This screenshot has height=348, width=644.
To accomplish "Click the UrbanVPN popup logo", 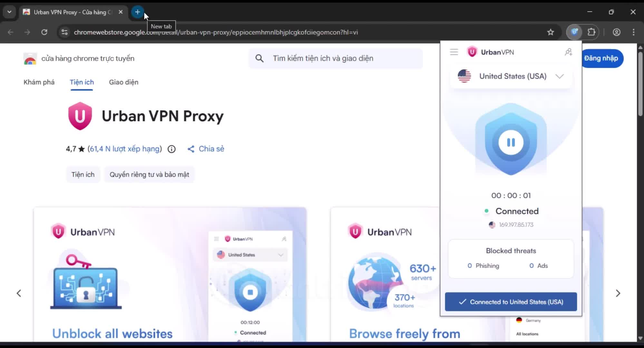I will [491, 52].
